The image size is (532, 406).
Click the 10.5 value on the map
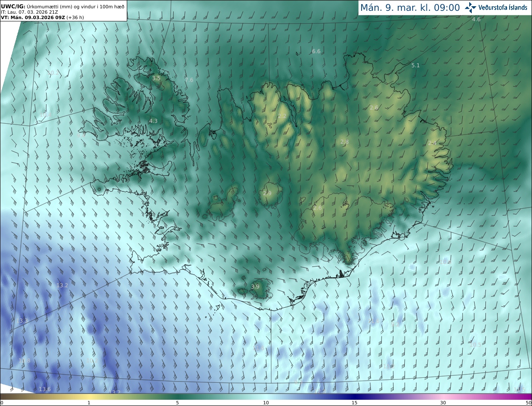[x=475, y=345]
